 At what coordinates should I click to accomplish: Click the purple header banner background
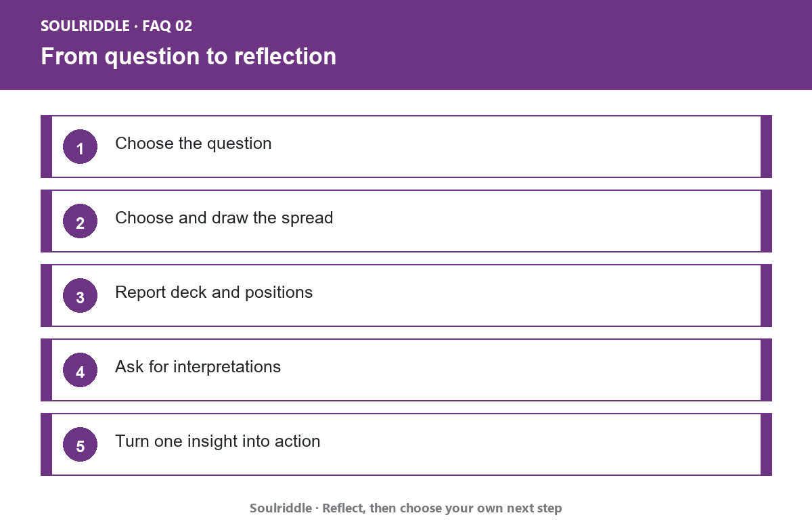pos(541,45)
